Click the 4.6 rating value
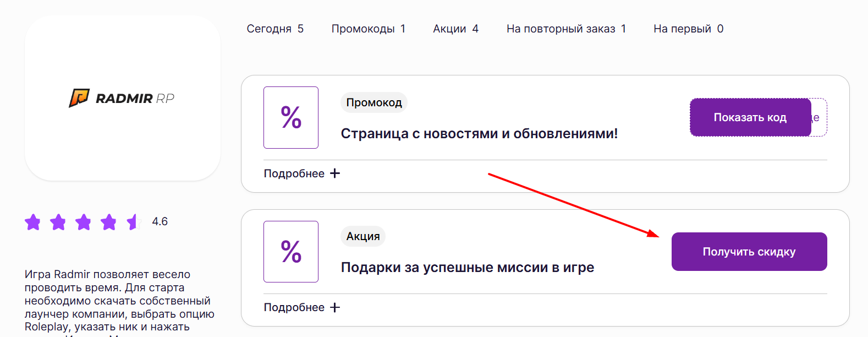The width and height of the screenshot is (868, 337). (160, 221)
